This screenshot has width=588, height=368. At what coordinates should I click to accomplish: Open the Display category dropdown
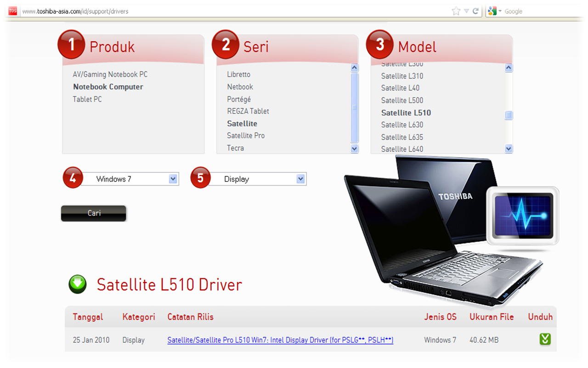click(257, 179)
